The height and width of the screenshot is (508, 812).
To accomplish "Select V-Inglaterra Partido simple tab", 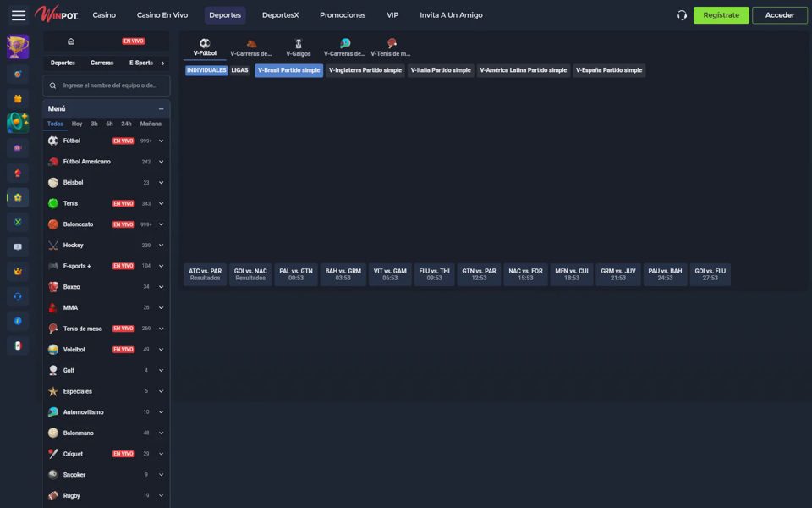I will coord(365,70).
